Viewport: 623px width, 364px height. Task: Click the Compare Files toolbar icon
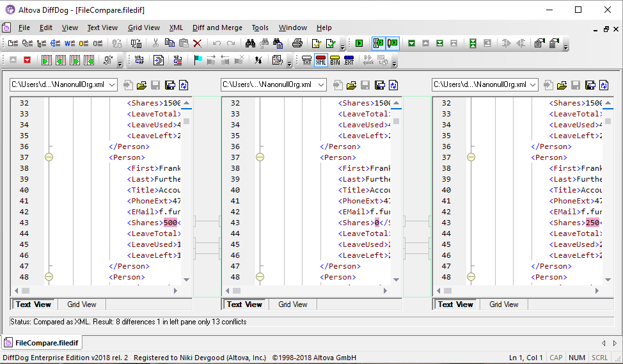click(x=13, y=44)
